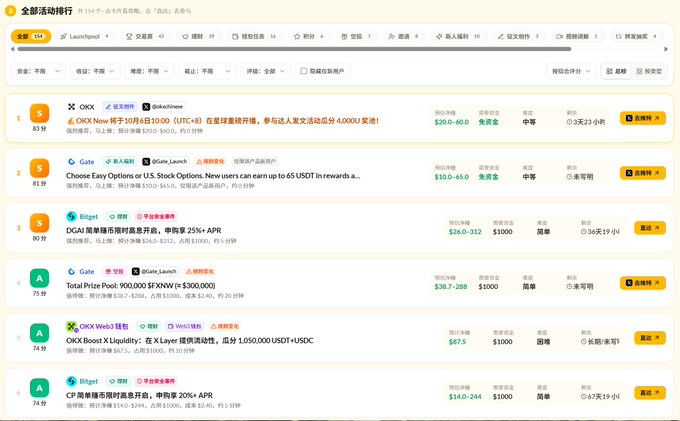Image resolution: width=680 pixels, height=421 pixels.
Task: Click 直达 button on OKX Boost card
Action: (x=650, y=338)
